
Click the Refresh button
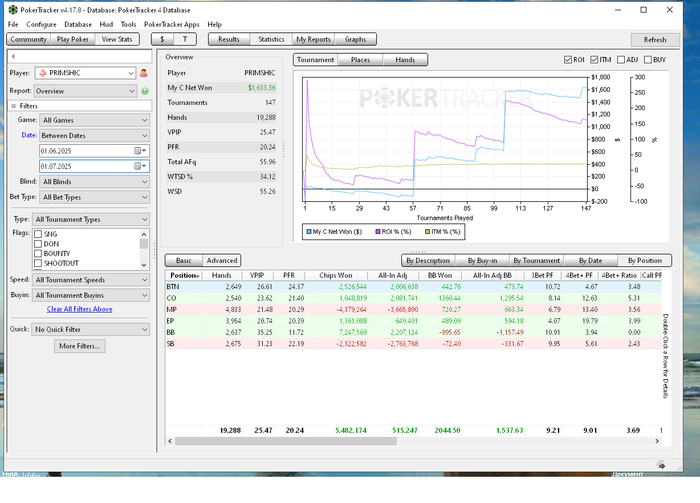click(655, 40)
